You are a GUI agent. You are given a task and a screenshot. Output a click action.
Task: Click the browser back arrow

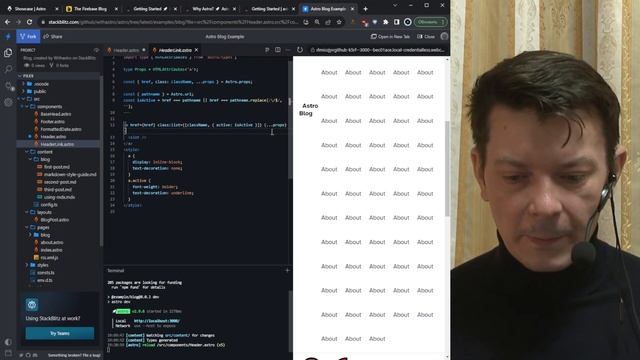point(7,22)
